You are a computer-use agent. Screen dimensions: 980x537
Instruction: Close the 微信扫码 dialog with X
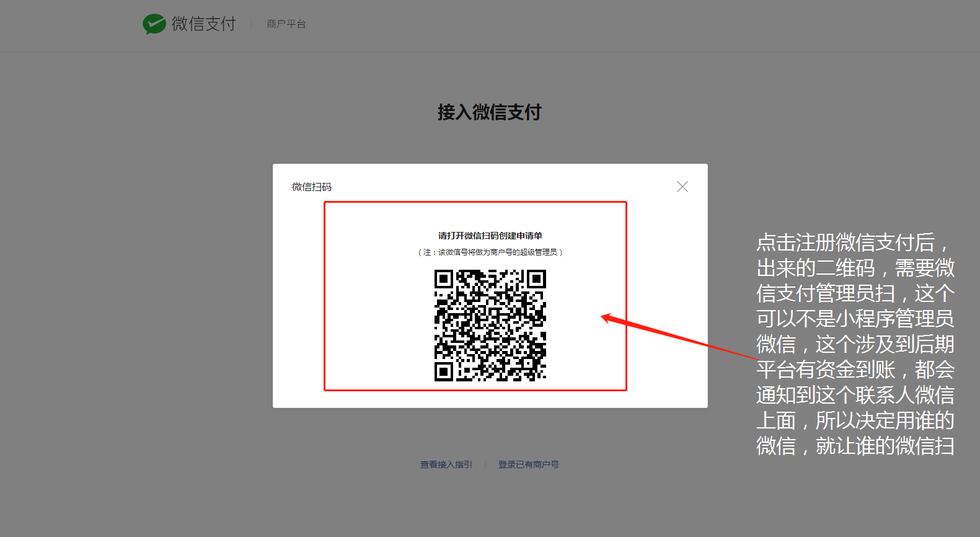click(x=682, y=187)
